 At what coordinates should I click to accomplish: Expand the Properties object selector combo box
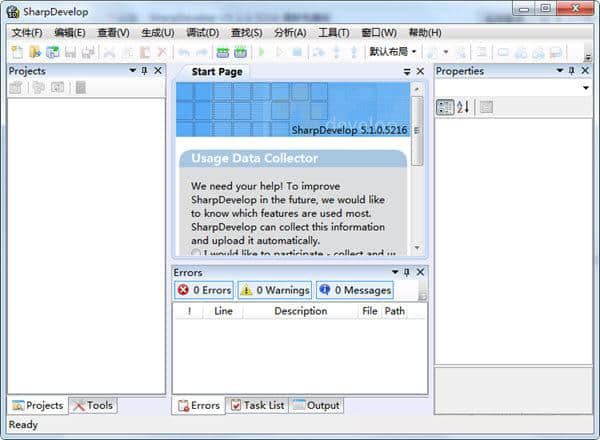pos(514,88)
